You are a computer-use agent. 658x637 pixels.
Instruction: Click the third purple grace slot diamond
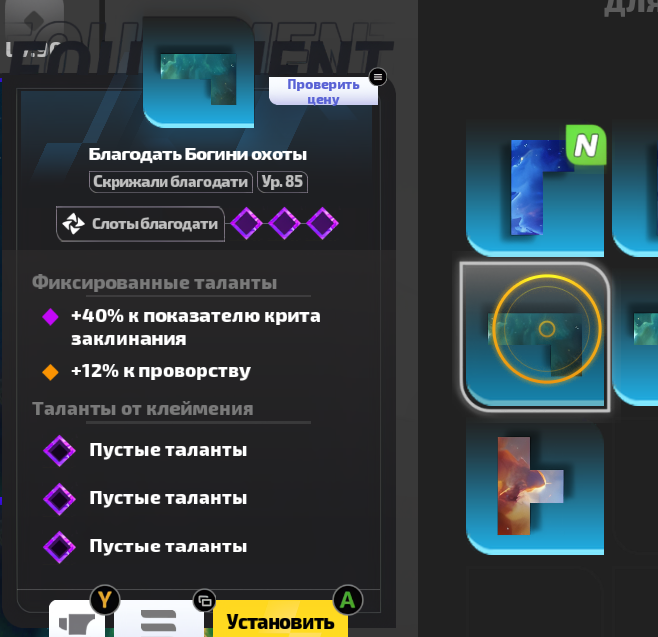(322, 223)
